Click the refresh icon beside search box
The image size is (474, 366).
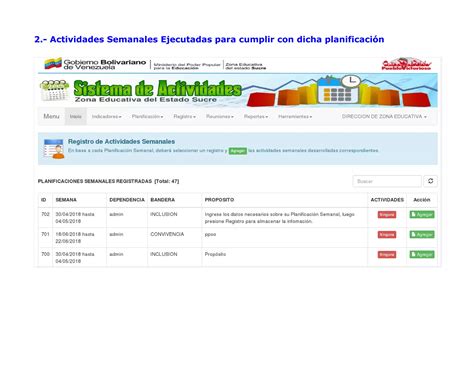pos(430,181)
